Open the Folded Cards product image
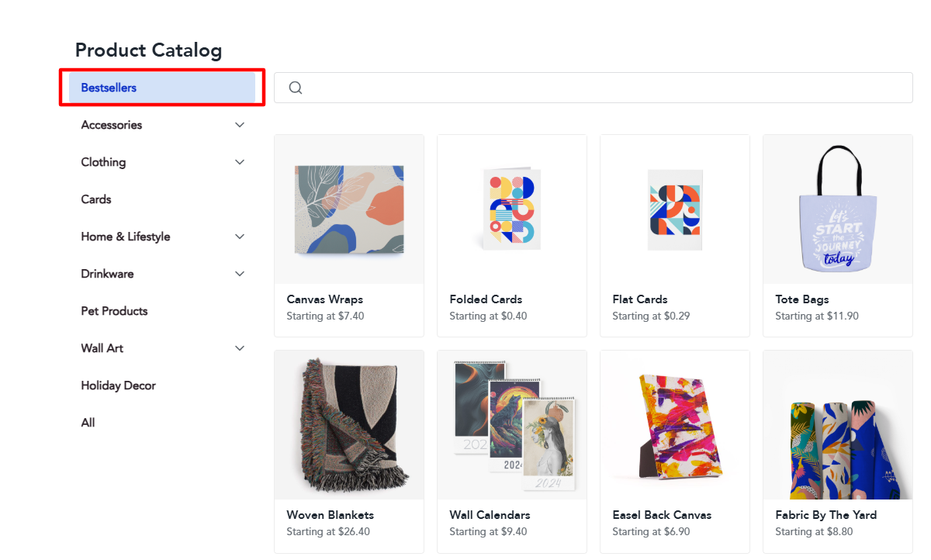This screenshot has height=560, width=931. click(512, 209)
